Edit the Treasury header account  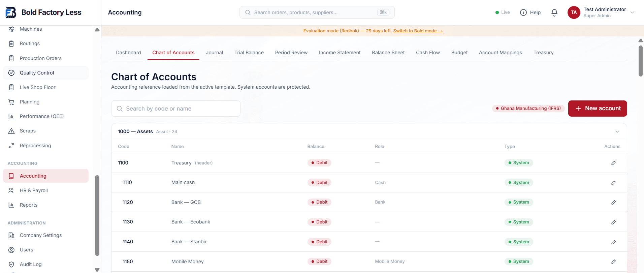tap(613, 163)
